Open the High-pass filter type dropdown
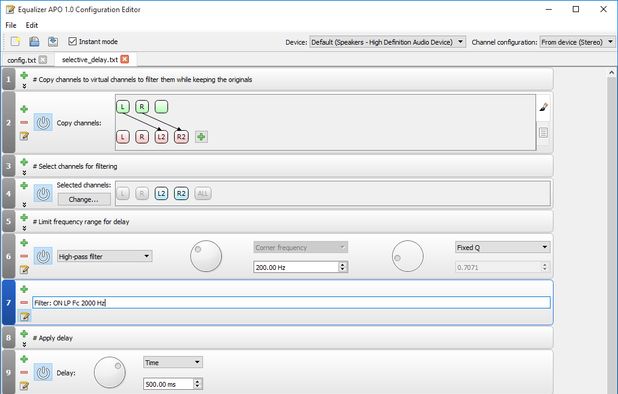This screenshot has height=394, width=618. [104, 256]
